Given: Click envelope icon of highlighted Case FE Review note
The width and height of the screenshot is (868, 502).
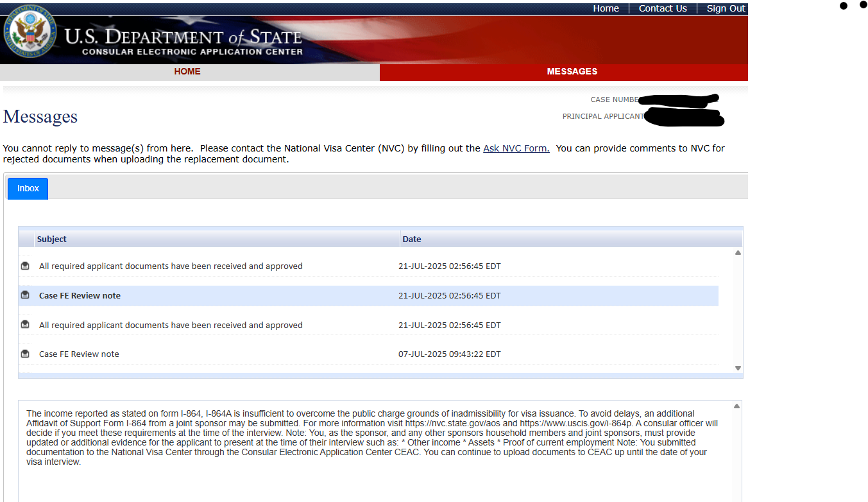Looking at the screenshot, I should click(x=25, y=295).
